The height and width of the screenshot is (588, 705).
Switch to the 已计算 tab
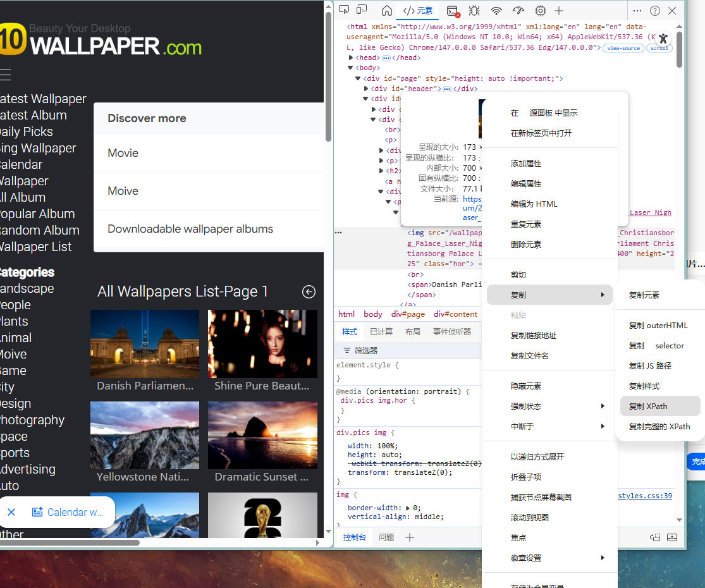pos(381,332)
